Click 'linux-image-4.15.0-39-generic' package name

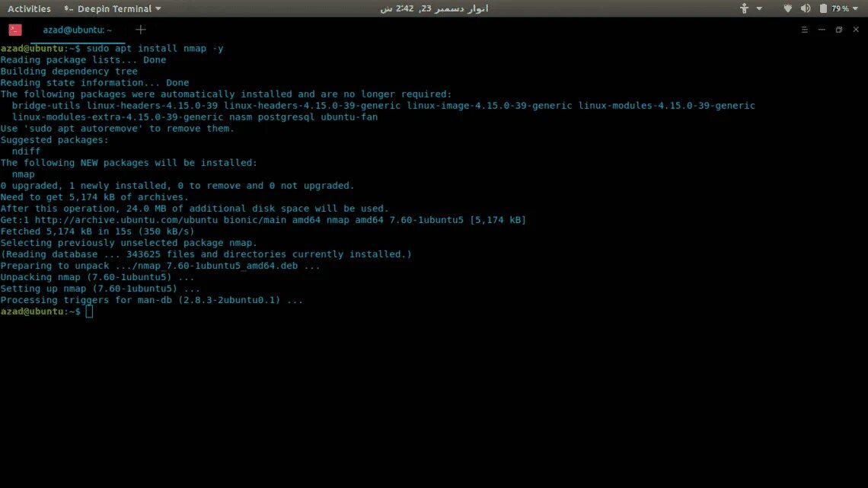pyautogui.click(x=490, y=106)
